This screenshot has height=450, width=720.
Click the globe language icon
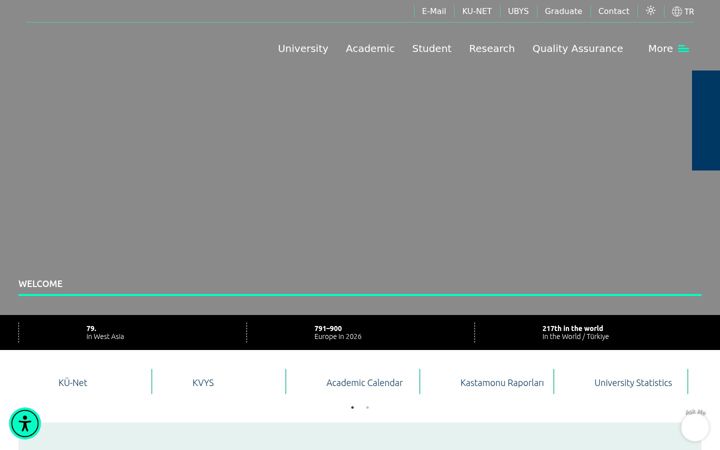coord(677,11)
